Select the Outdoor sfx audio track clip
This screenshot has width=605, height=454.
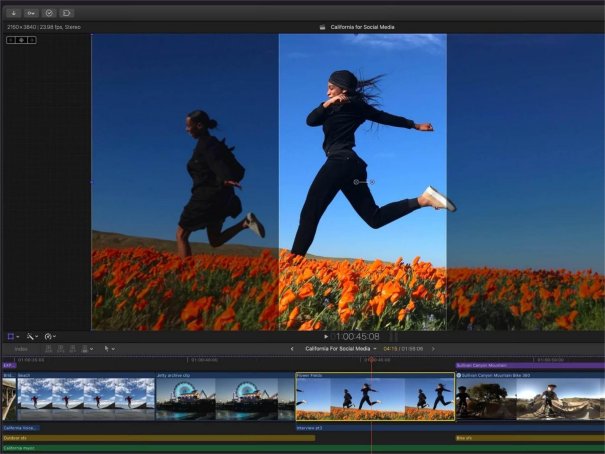pos(157,438)
